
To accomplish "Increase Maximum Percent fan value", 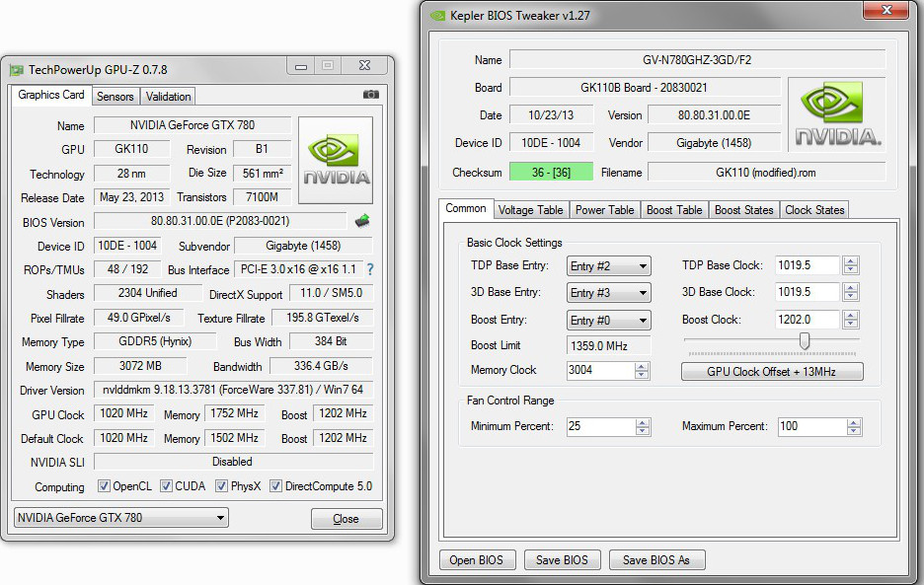I will click(x=853, y=422).
